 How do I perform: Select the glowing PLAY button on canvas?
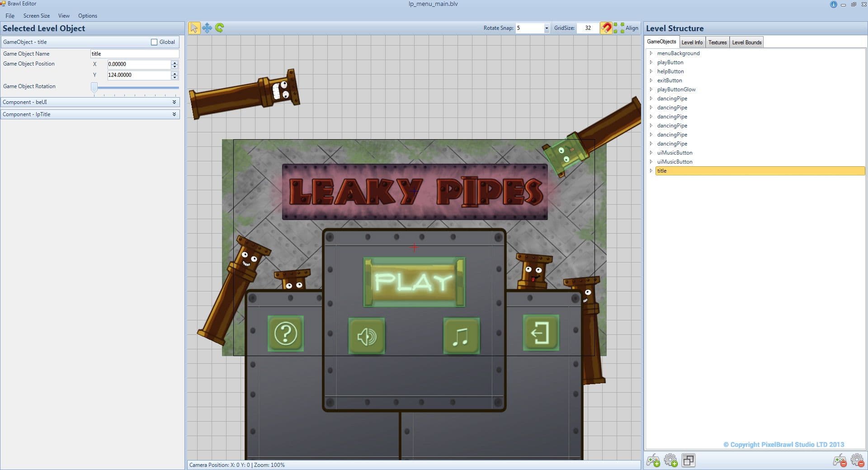pos(414,282)
